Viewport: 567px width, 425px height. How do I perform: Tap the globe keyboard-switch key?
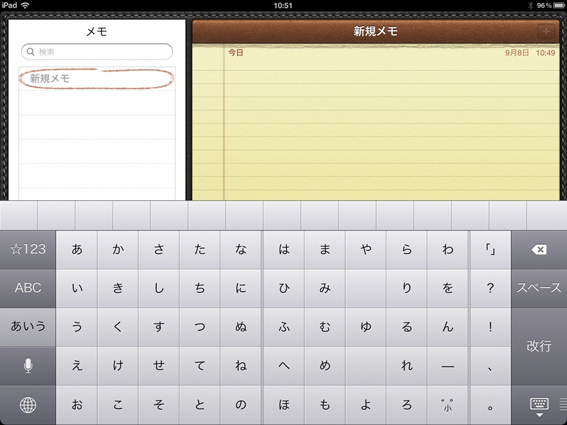point(28,405)
